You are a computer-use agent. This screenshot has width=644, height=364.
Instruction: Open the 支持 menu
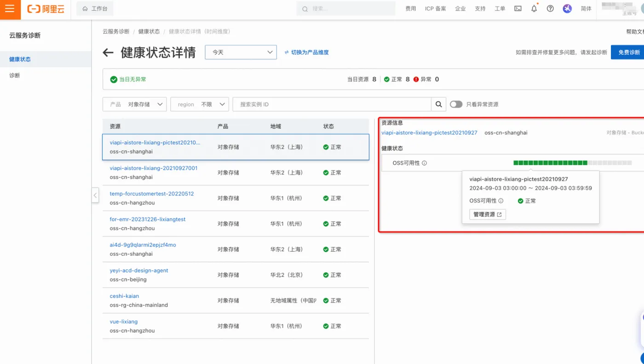(480, 9)
